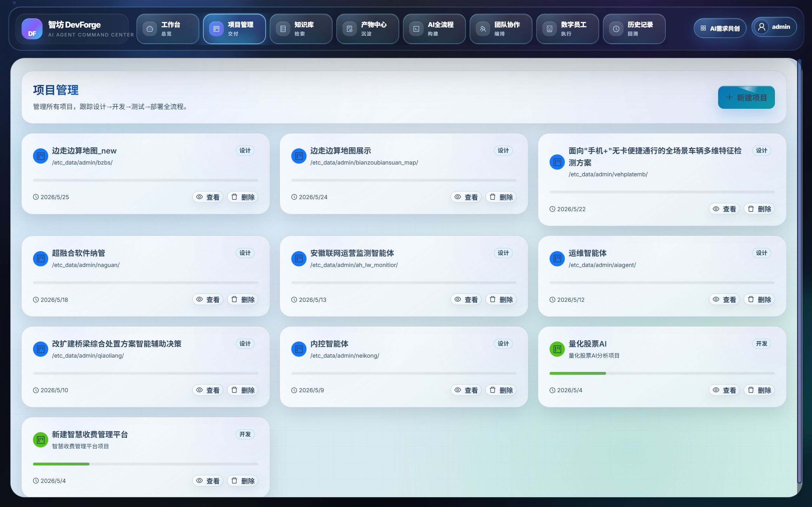Click the date 2026/5/25
812x507 pixels.
55,197
